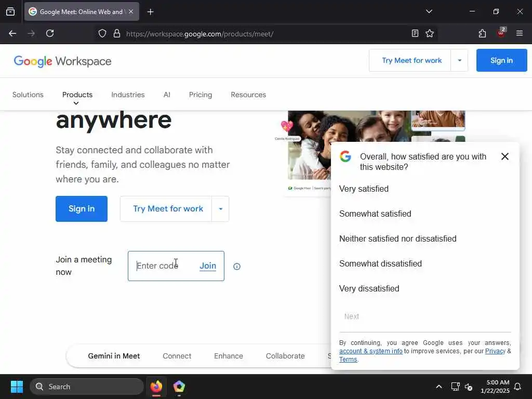Image resolution: width=532 pixels, height=399 pixels.
Task: Click the address bar URL
Action: [x=199, y=34]
